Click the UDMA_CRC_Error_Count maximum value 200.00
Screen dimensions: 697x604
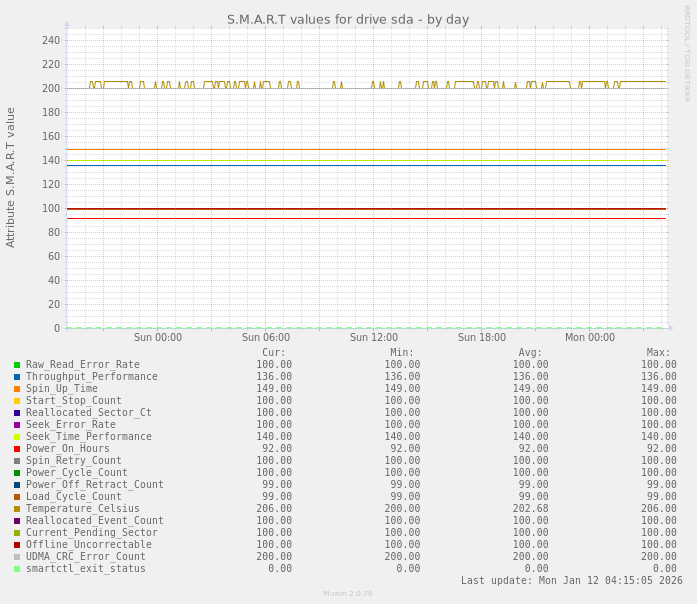point(658,556)
